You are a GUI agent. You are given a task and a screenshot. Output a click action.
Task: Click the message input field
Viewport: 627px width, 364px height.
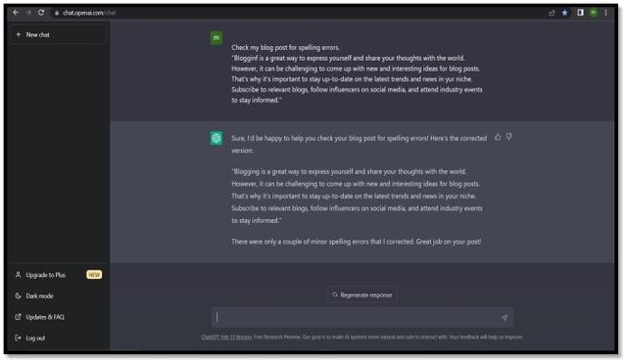pyautogui.click(x=356, y=318)
